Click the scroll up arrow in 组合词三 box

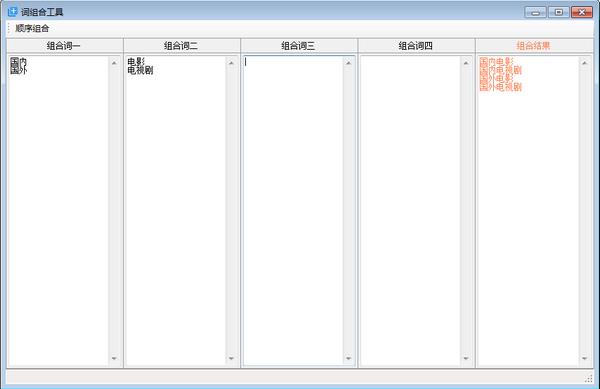pyautogui.click(x=348, y=63)
